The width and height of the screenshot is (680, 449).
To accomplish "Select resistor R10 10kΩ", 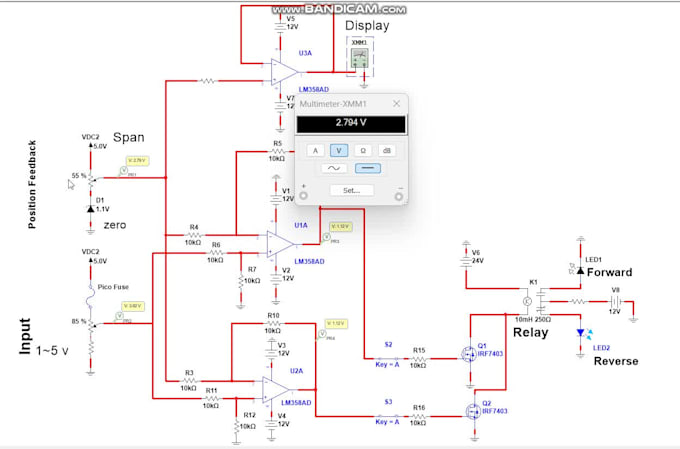I will coord(273,323).
